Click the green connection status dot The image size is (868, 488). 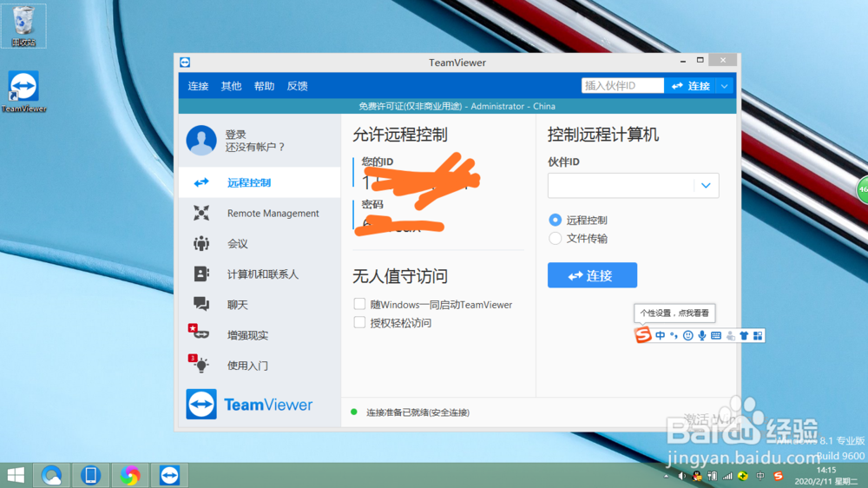click(x=354, y=412)
